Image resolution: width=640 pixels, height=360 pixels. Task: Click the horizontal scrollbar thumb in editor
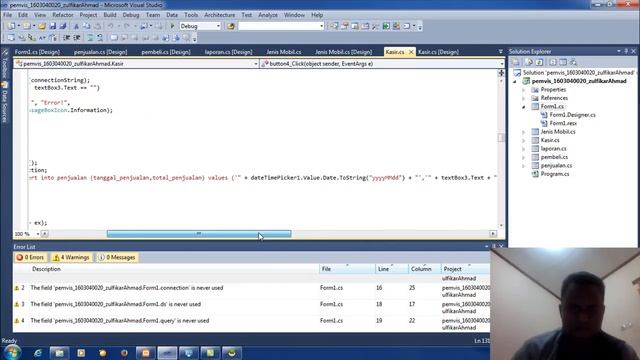(199, 234)
